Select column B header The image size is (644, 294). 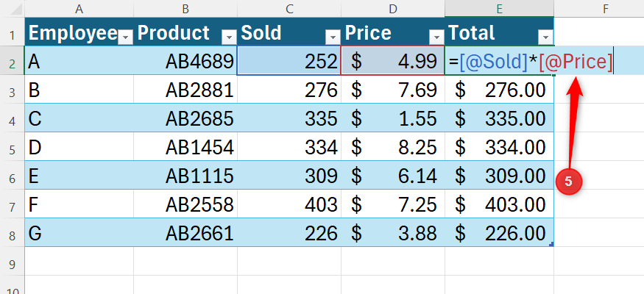185,9
